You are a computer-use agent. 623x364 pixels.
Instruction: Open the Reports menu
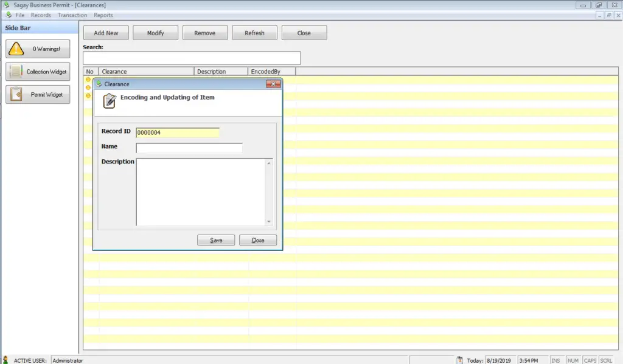tap(103, 15)
